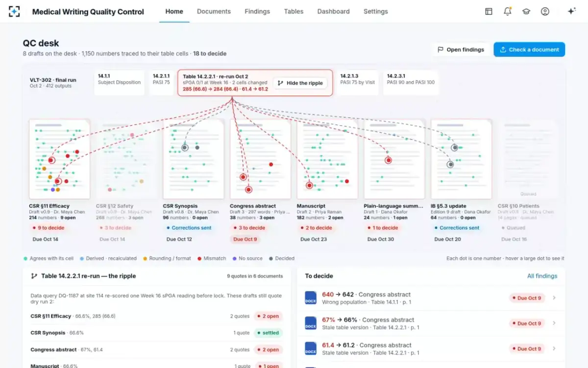
Task: Open the CSR Synopsis document thumbnail
Action: click(x=193, y=159)
